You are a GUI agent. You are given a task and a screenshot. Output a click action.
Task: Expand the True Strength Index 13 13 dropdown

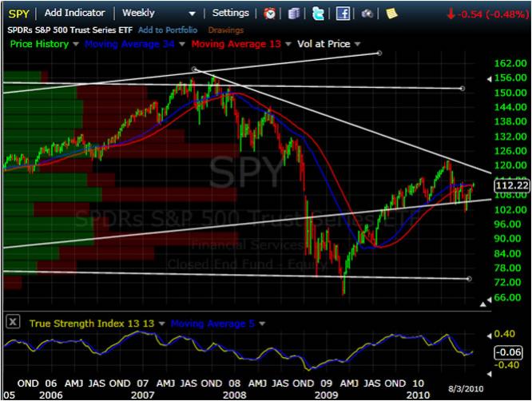(x=162, y=324)
